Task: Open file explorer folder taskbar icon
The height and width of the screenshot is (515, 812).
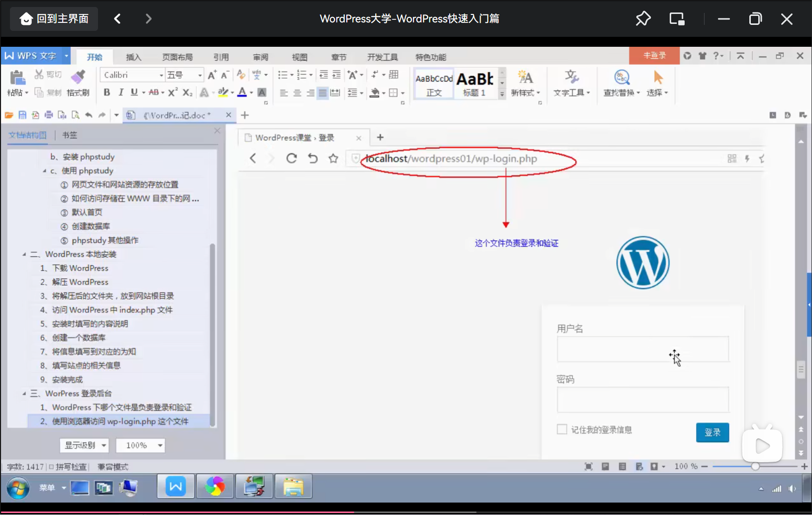Action: pos(294,486)
